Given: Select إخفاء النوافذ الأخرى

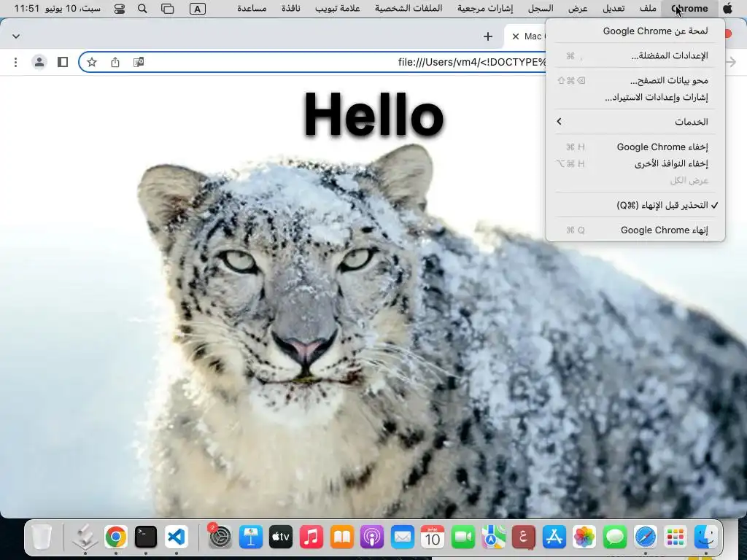Looking at the screenshot, I should click(635, 163).
